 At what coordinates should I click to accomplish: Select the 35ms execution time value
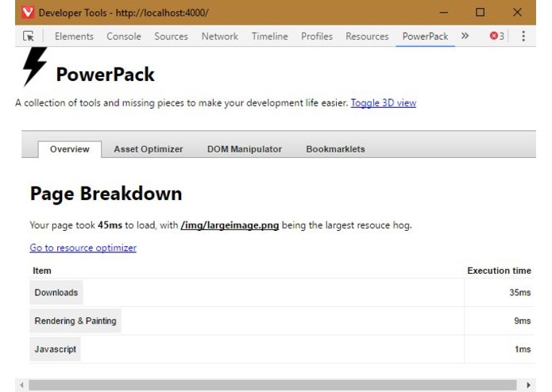519,293
